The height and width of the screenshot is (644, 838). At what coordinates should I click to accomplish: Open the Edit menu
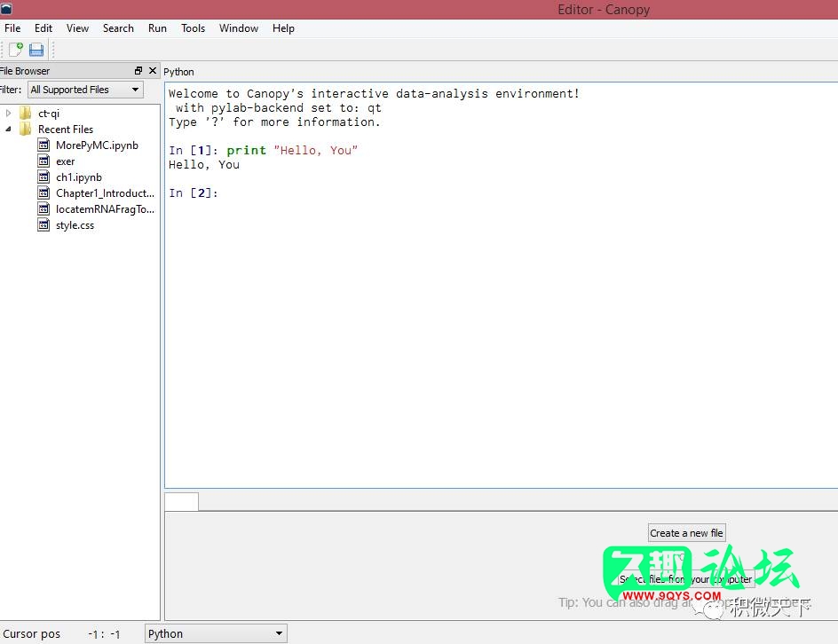pos(43,28)
